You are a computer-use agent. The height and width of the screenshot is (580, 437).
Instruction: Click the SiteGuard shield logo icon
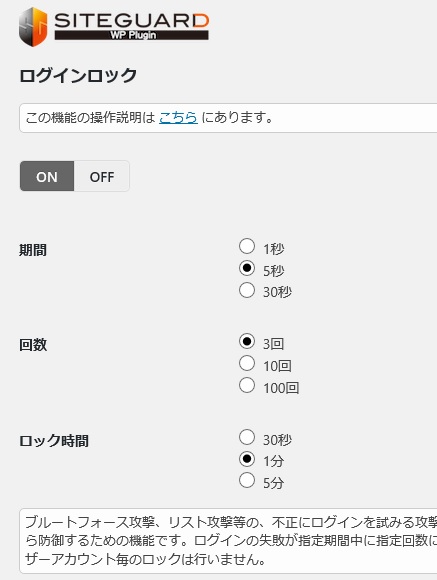tap(33, 27)
